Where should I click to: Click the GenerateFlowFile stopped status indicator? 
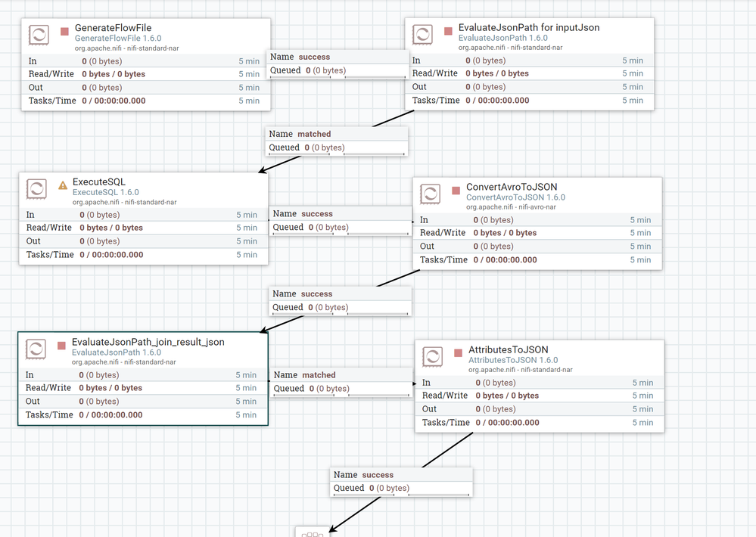tap(65, 32)
